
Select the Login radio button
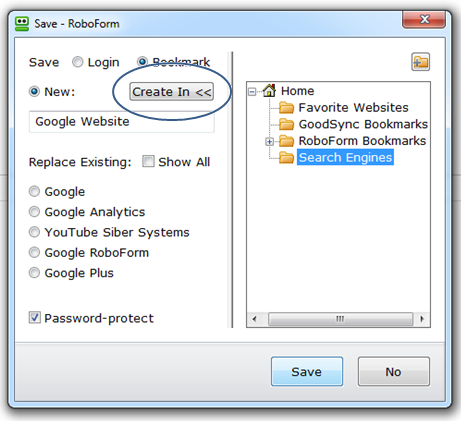click(78, 62)
